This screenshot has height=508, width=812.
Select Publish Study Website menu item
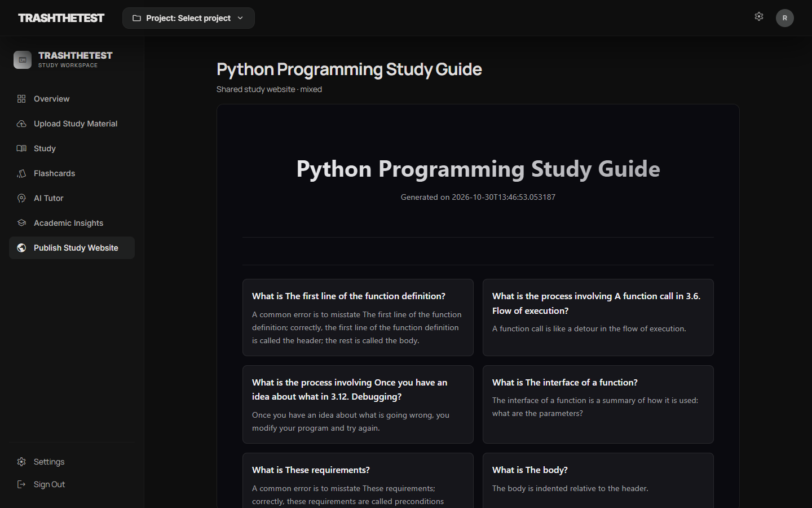[72, 248]
